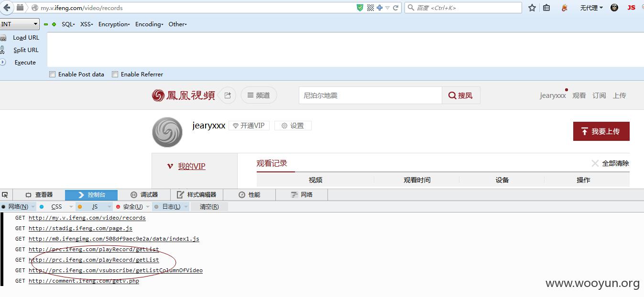The width and height of the screenshot is (644, 297).
Task: Switch to the 查看器 inspector tab
Action: coord(39,195)
